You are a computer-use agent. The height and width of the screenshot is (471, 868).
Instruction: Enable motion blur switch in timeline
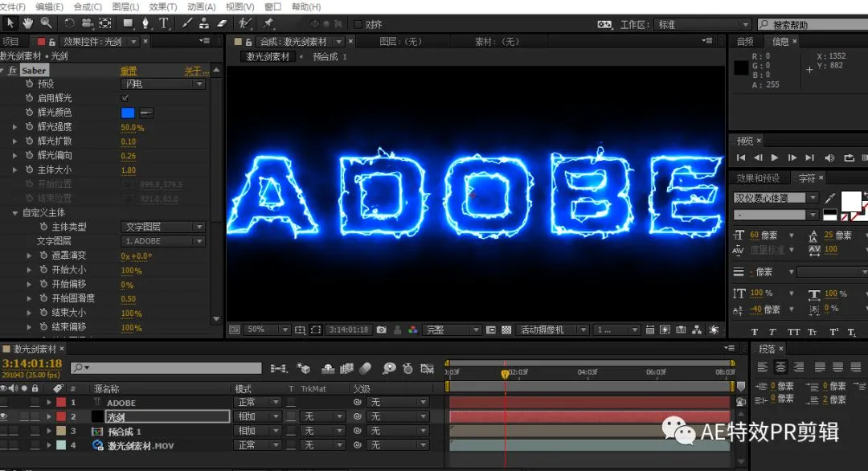(x=365, y=368)
